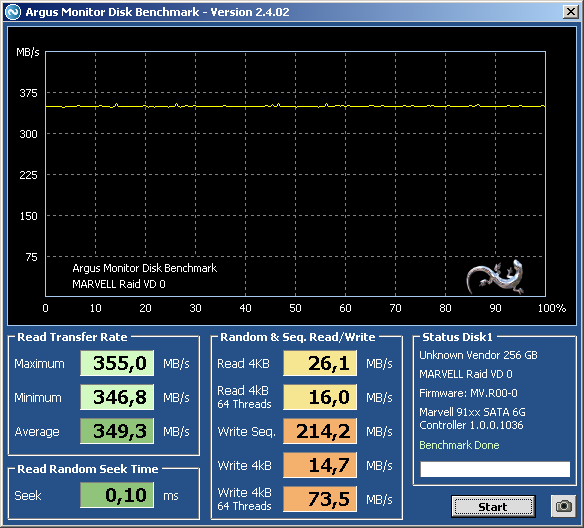Click the 'Benchmark Done' status text
The height and width of the screenshot is (528, 584).
459,445
